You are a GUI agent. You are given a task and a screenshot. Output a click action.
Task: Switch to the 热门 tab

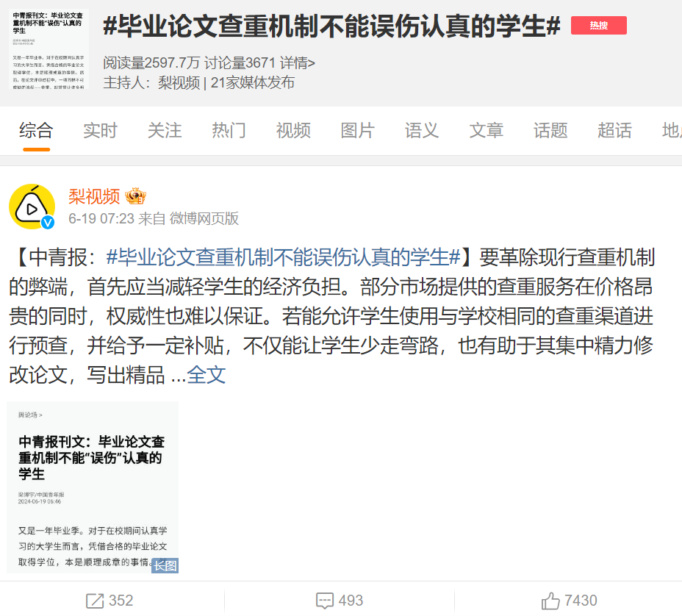229,131
